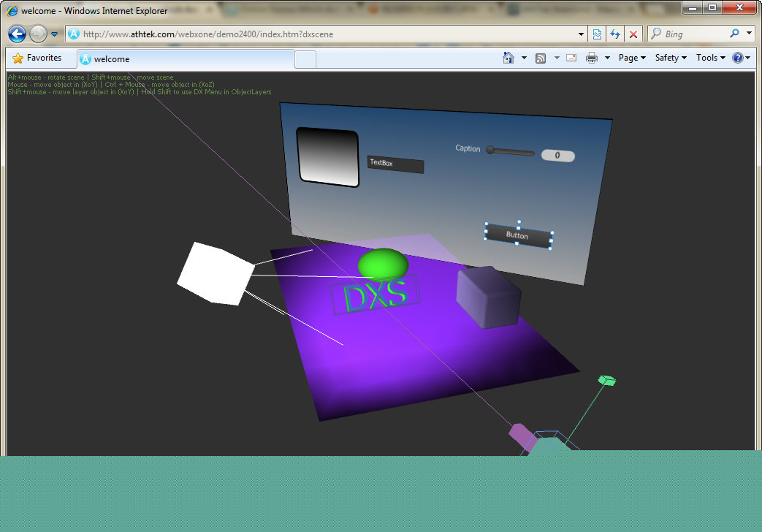Screen dimensions: 762x532
Task: Select the welcome tab
Action: (x=186, y=59)
